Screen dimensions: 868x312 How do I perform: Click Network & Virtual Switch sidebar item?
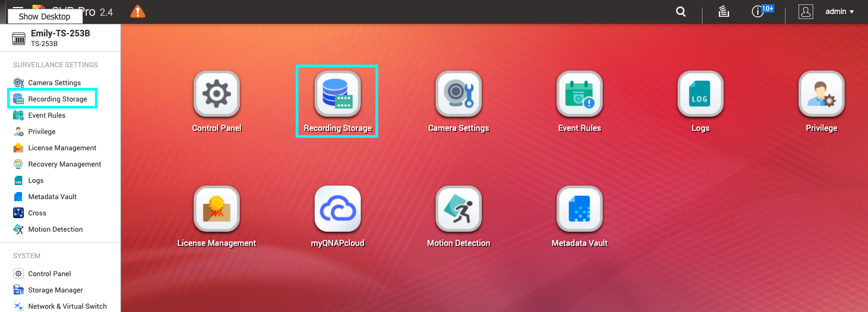click(67, 306)
